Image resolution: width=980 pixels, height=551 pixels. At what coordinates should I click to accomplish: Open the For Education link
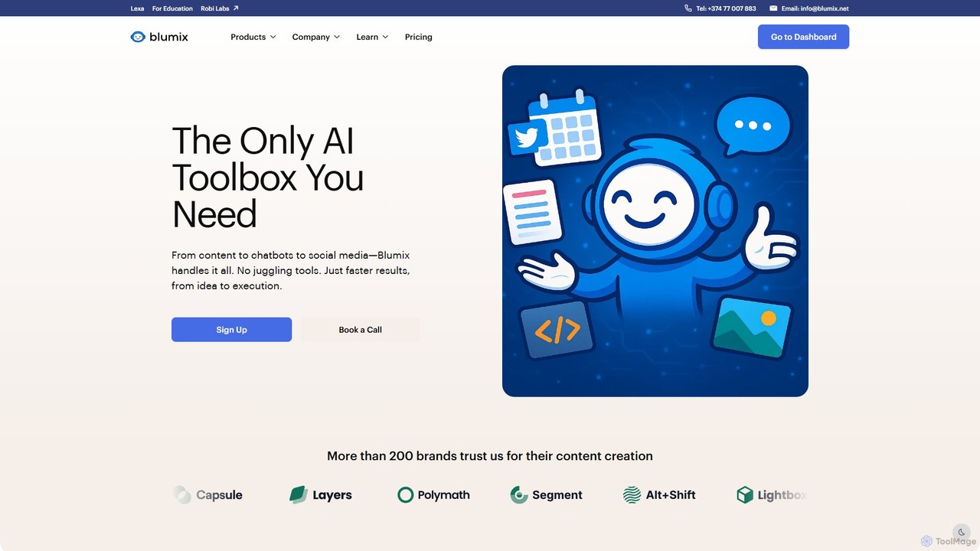coord(172,8)
